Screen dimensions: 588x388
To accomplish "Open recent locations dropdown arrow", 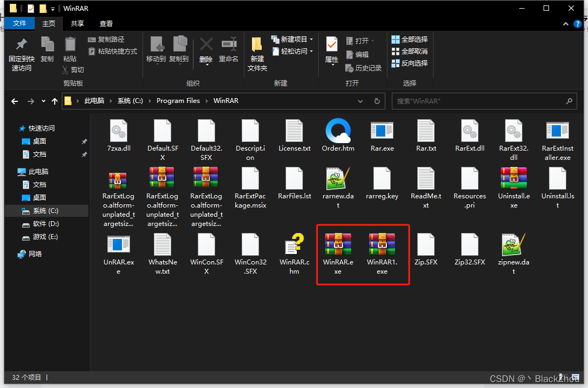I will pos(43,101).
